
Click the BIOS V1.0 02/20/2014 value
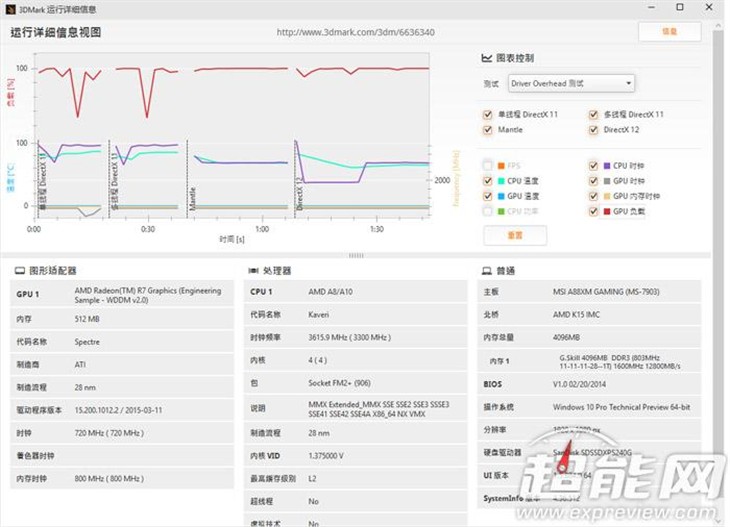pos(580,384)
